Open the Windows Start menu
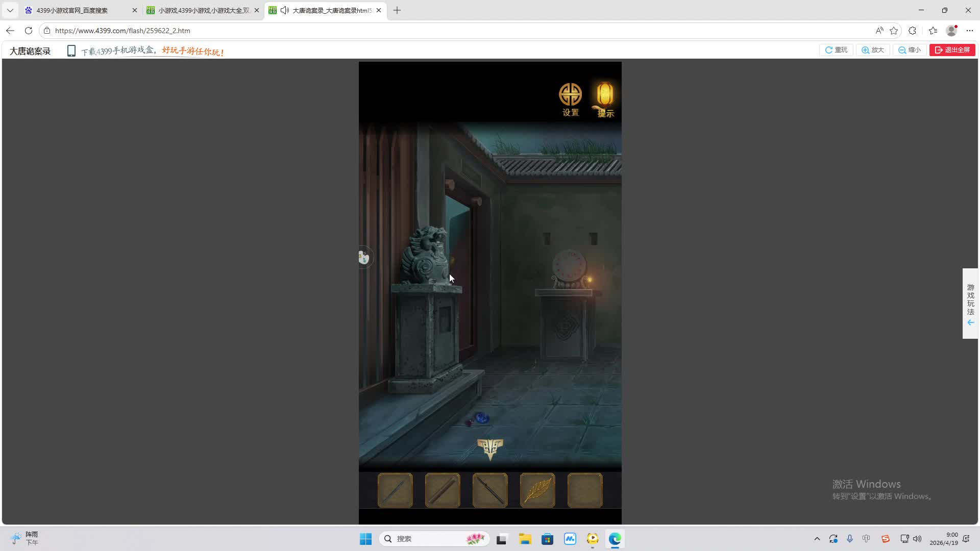Viewport: 980px width, 551px height. pos(365,539)
